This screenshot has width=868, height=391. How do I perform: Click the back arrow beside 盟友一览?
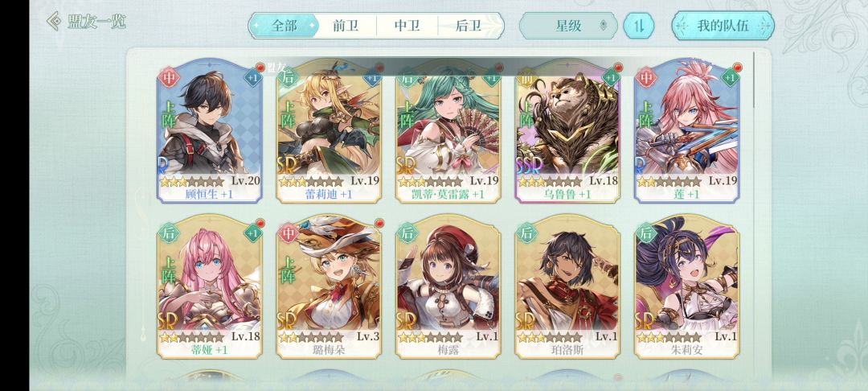point(54,22)
